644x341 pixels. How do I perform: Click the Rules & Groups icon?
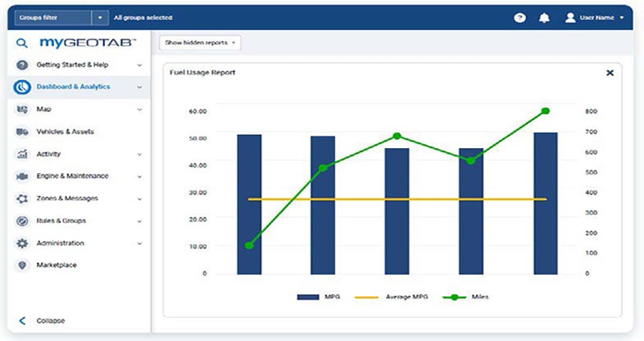(22, 221)
